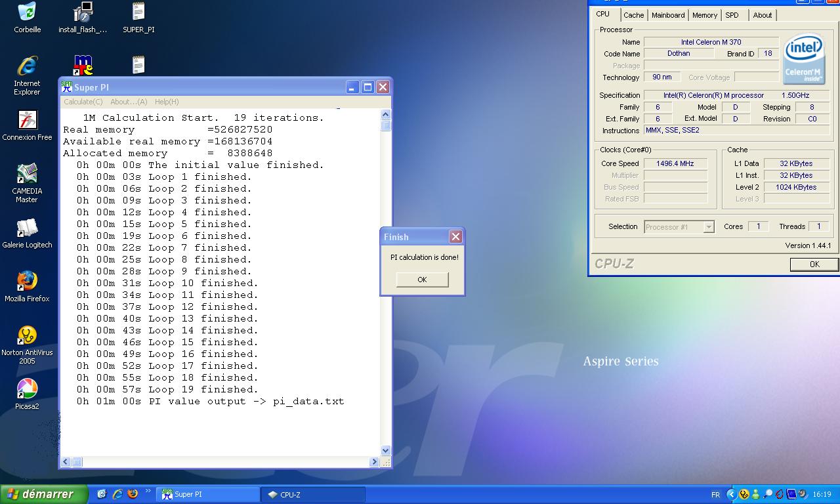Open Norton stethoscope tray icon
This screenshot has height=504, width=840.
click(x=744, y=494)
